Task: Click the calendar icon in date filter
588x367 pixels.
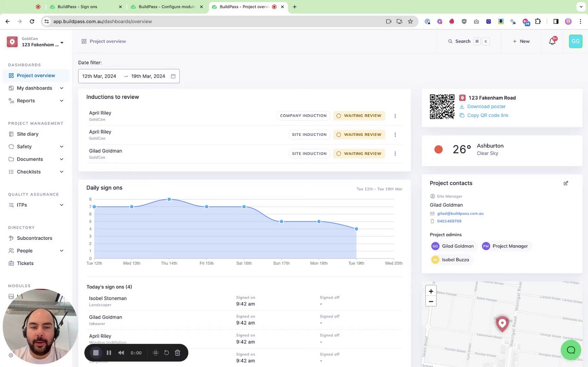Action: [x=173, y=76]
